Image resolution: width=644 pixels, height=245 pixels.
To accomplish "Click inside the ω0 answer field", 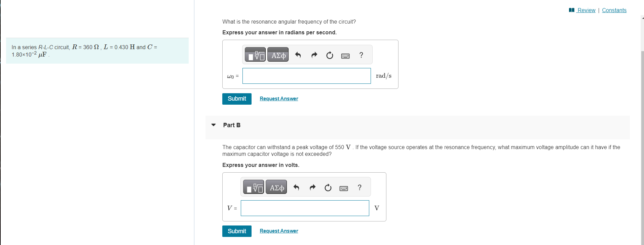I will [306, 76].
